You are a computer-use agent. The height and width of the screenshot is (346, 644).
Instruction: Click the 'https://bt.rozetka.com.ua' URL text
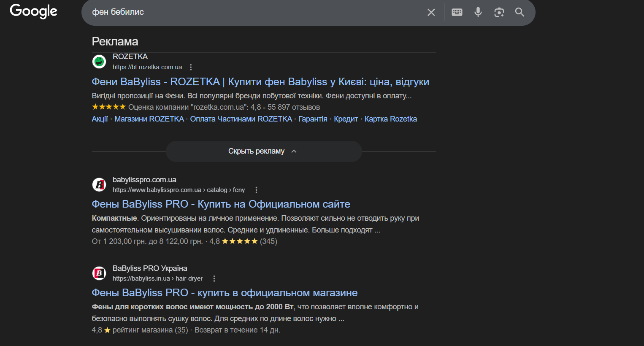(147, 67)
